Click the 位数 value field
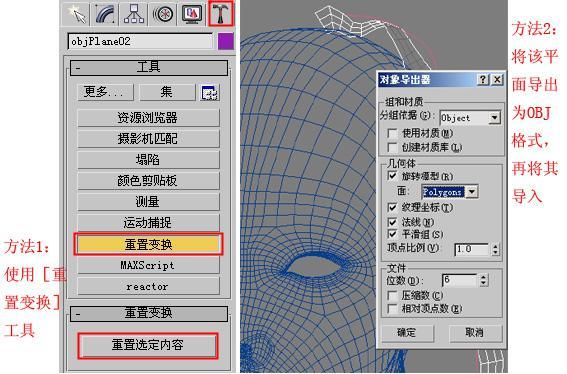This screenshot has width=567, height=374. 460,280
